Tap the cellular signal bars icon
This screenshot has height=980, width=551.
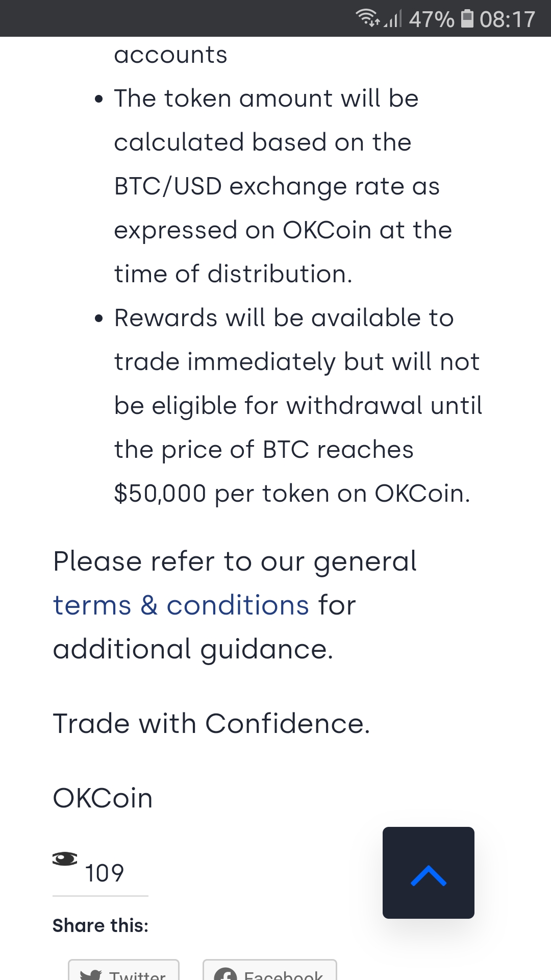pyautogui.click(x=393, y=19)
